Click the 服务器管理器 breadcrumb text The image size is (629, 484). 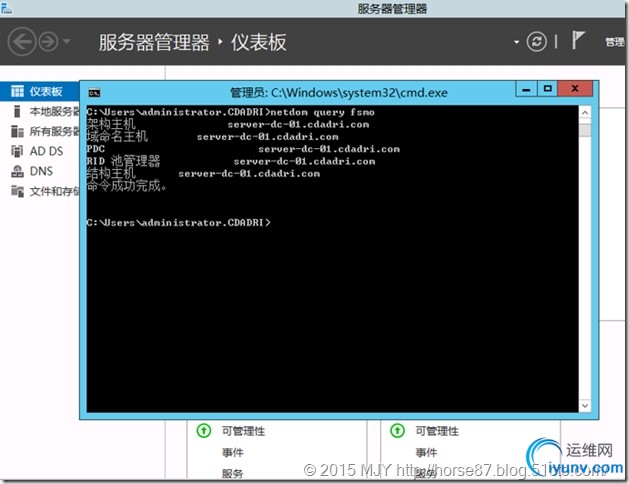[x=154, y=42]
